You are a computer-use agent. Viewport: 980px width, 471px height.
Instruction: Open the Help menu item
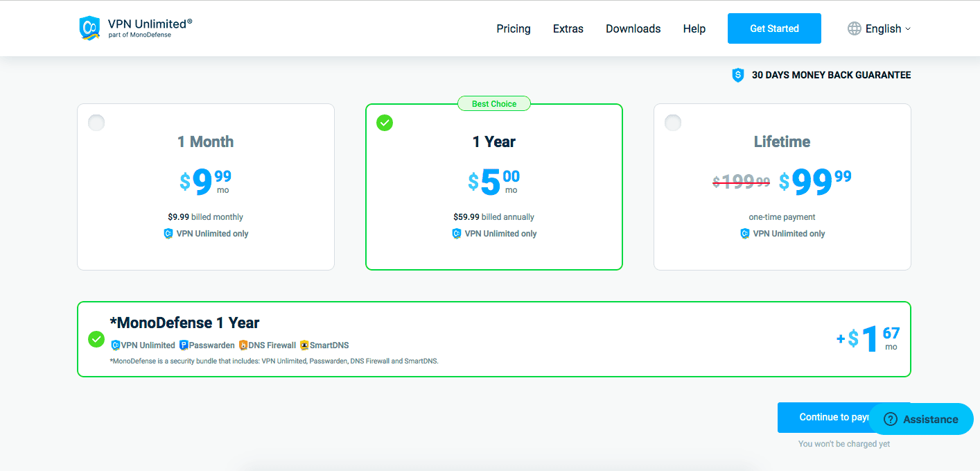coord(694,28)
